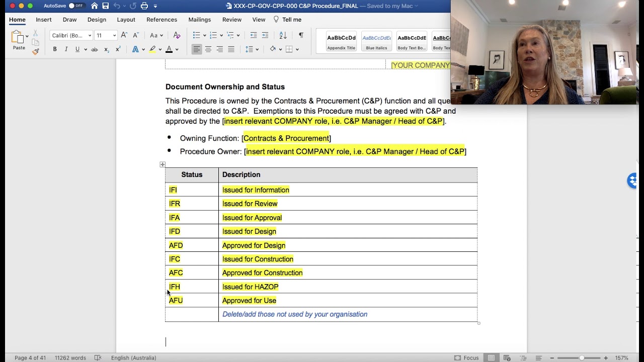
Task: Expand the Multilevel list dropdown arrow
Action: tap(238, 35)
